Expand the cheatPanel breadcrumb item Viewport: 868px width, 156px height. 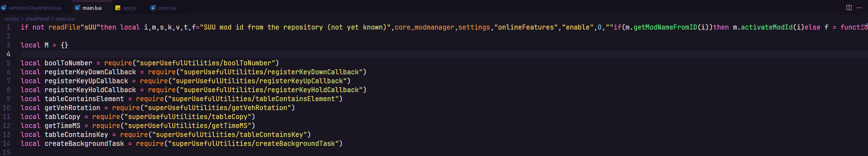click(37, 19)
